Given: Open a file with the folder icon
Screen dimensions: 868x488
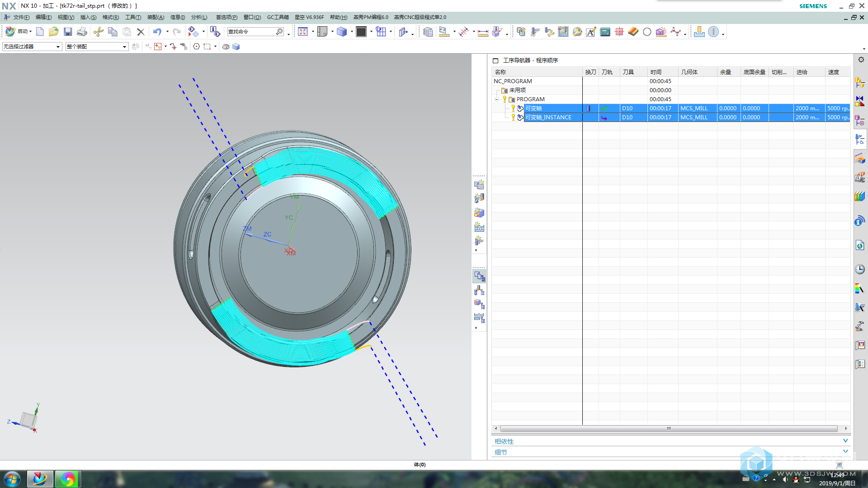Looking at the screenshot, I should pyautogui.click(x=54, y=32).
